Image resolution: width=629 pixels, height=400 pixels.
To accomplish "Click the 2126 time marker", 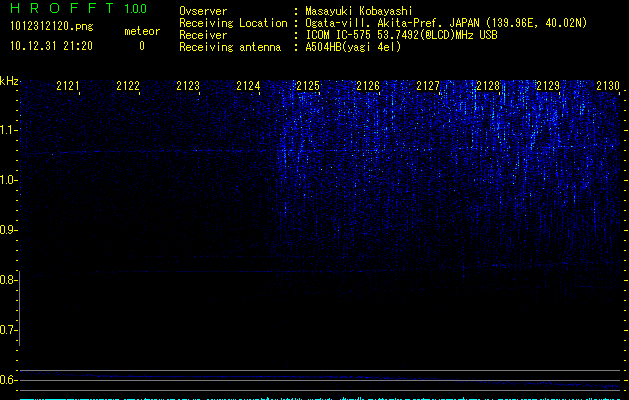I will [x=368, y=86].
